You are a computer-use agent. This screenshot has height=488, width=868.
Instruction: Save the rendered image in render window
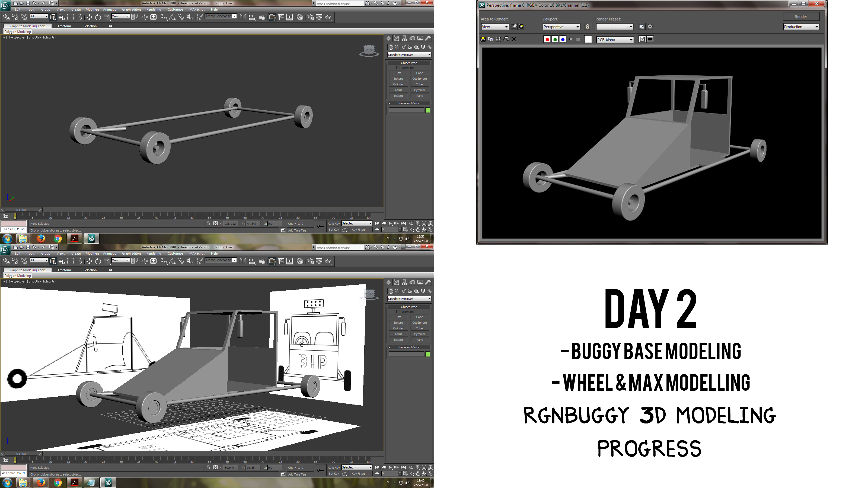click(x=483, y=39)
